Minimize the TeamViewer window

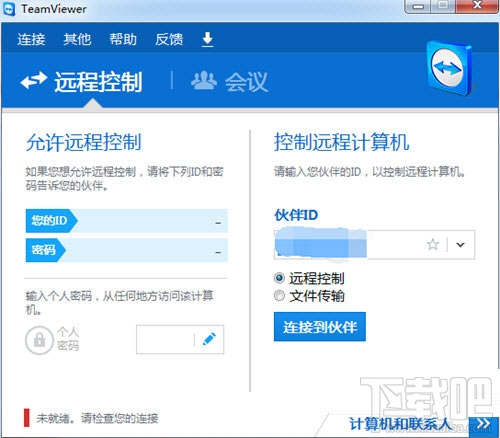pos(418,6)
